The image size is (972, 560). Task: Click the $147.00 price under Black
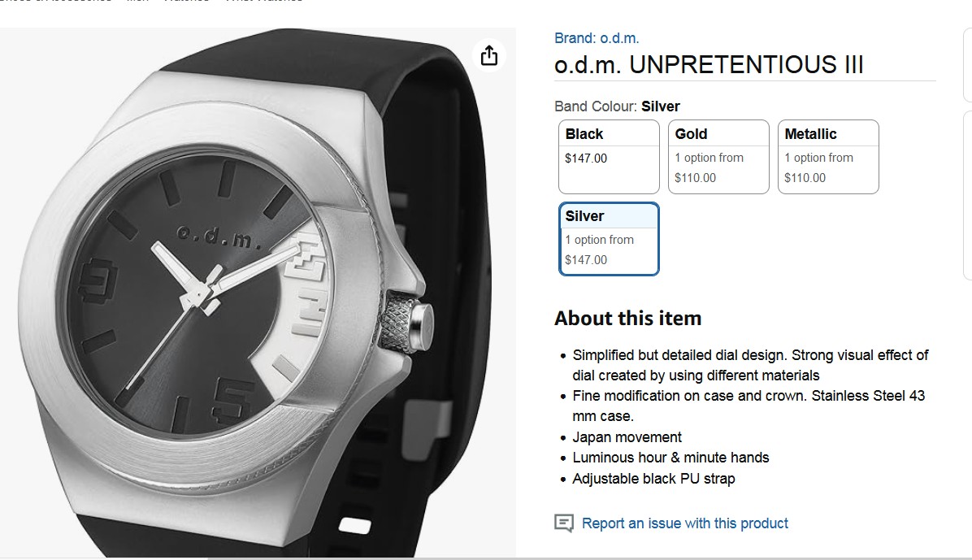tap(586, 158)
